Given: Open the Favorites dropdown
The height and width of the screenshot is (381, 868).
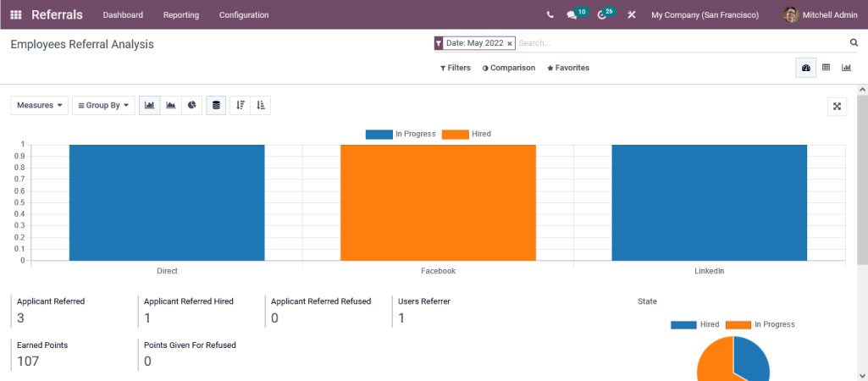Looking at the screenshot, I should click(568, 68).
